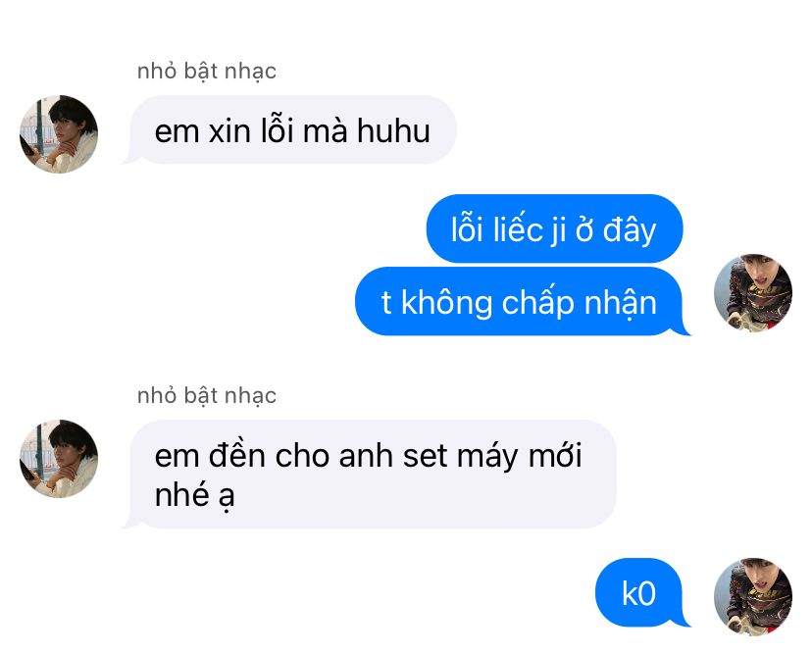812x653 pixels.
Task: Select the blue "k0" reply bubble
Action: coord(642,592)
